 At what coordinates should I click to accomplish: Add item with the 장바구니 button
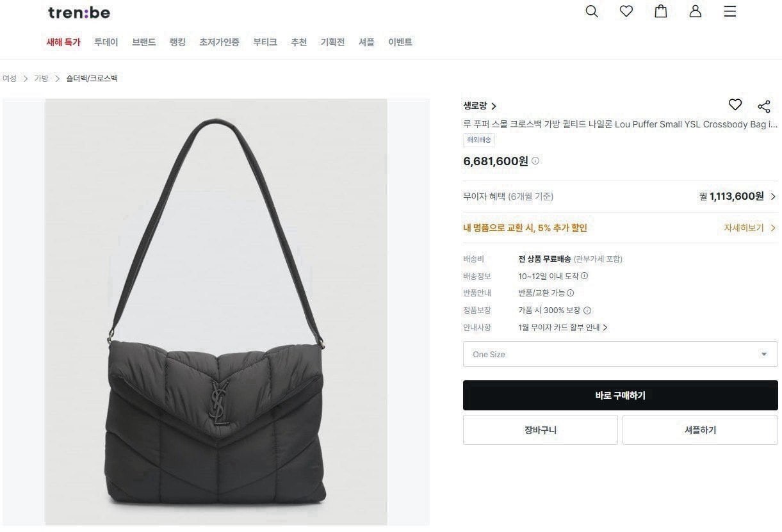click(x=541, y=430)
